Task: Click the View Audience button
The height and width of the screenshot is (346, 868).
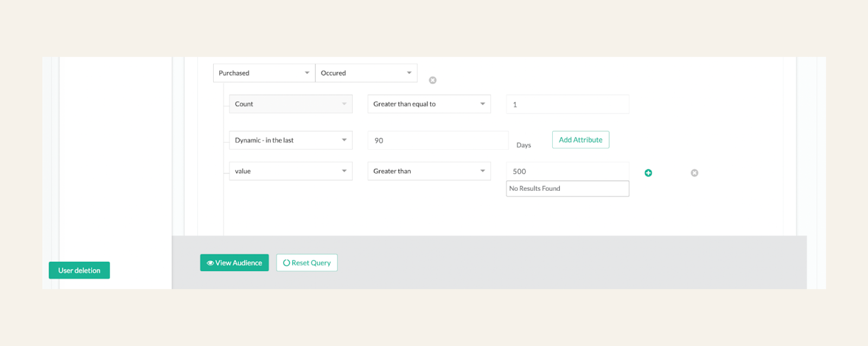Action: (234, 263)
